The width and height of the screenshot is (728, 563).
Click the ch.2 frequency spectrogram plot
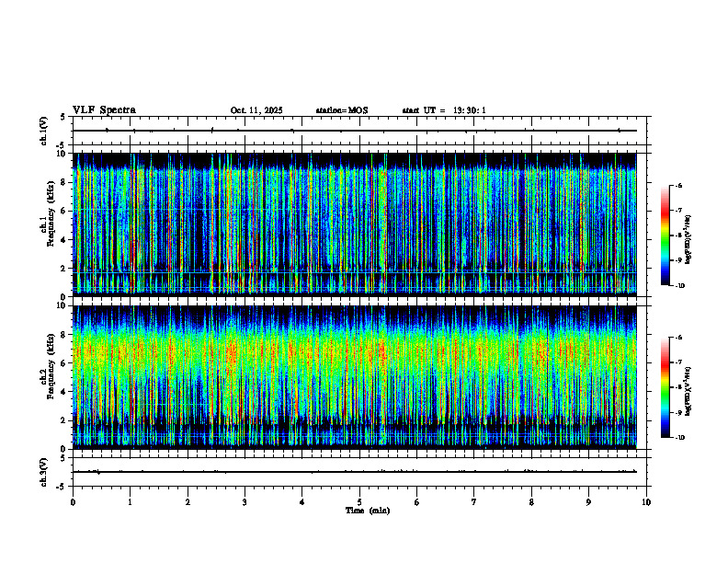coord(355,377)
